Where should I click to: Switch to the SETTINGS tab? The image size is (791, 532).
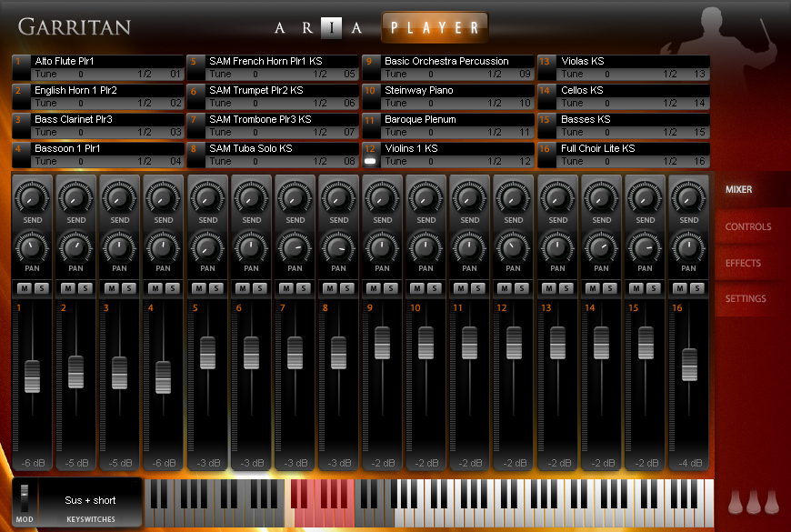(746, 299)
